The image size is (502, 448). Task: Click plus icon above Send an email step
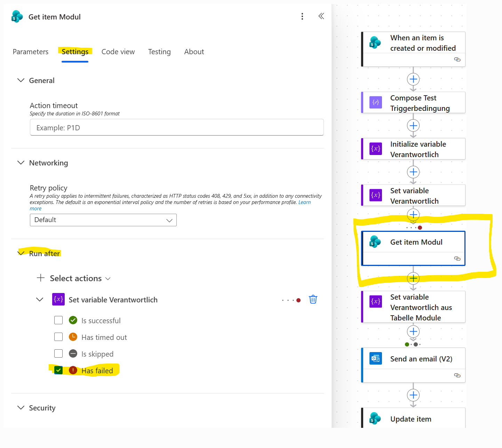point(413,332)
